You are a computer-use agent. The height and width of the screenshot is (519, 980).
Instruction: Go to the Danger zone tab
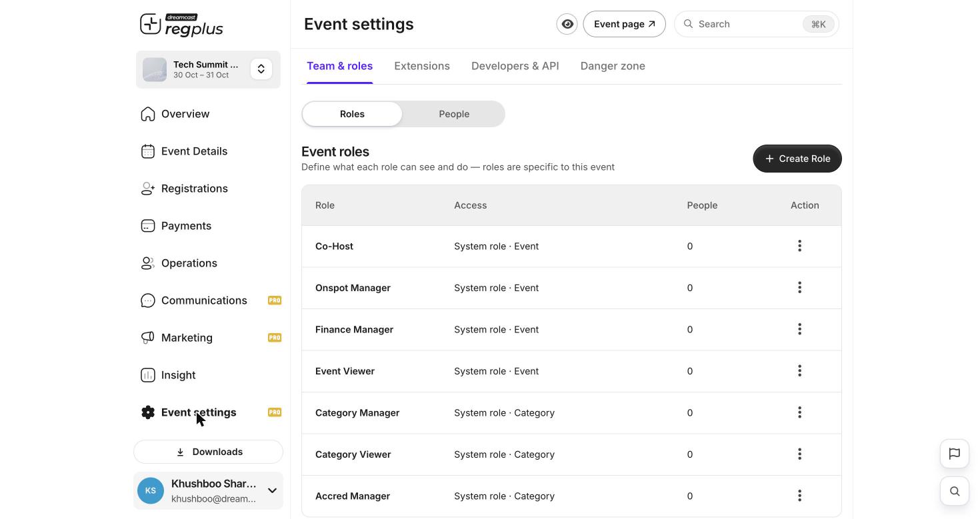click(613, 66)
